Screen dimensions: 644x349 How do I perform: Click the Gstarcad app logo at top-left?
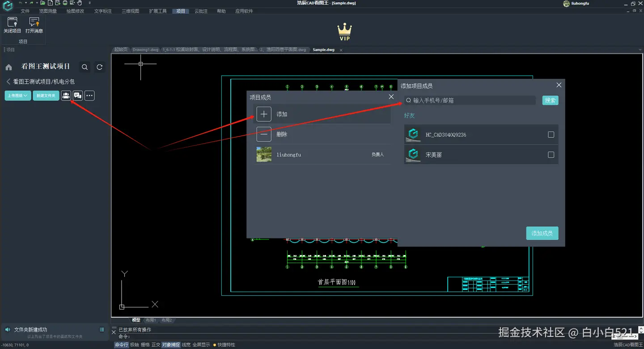click(8, 6)
